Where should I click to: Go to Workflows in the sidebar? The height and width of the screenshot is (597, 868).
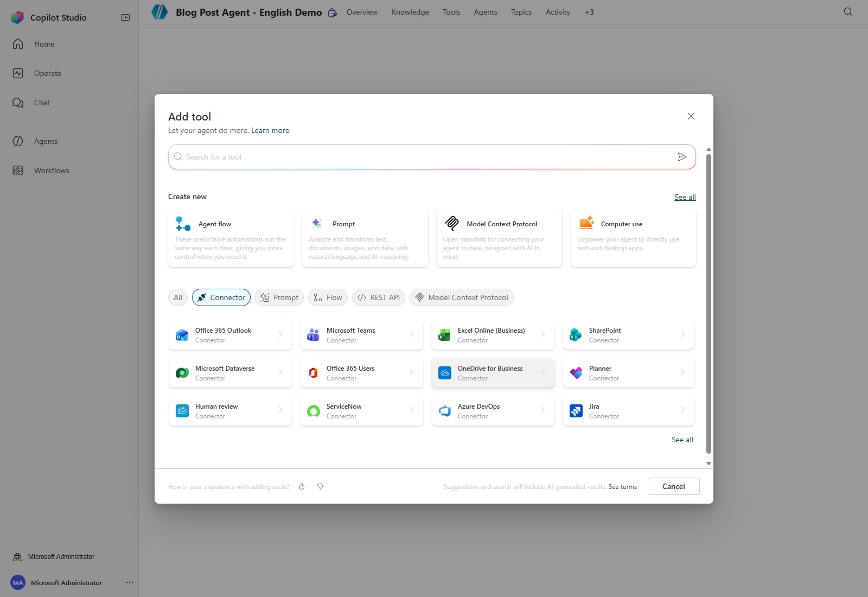click(x=52, y=170)
